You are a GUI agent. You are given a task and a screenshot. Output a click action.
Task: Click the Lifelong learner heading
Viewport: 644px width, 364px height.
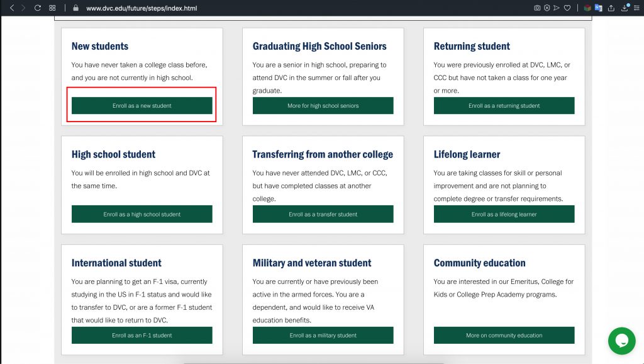pyautogui.click(x=467, y=154)
